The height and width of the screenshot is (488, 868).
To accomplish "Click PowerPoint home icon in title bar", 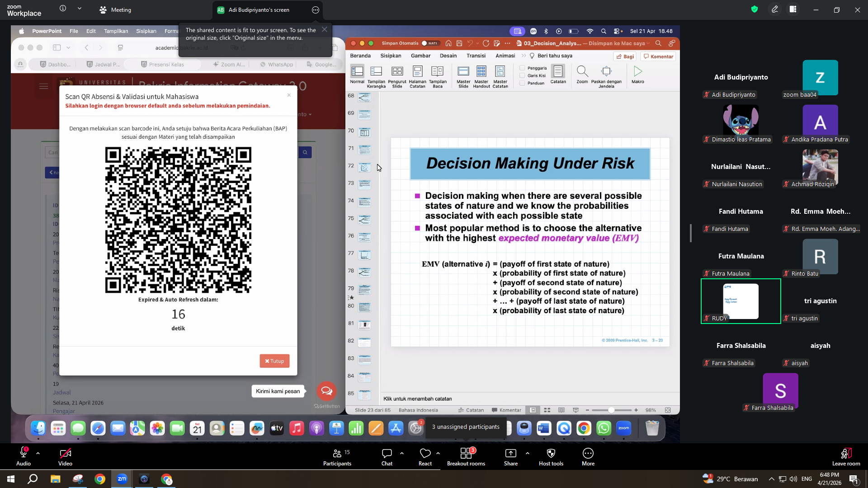I will click(448, 43).
